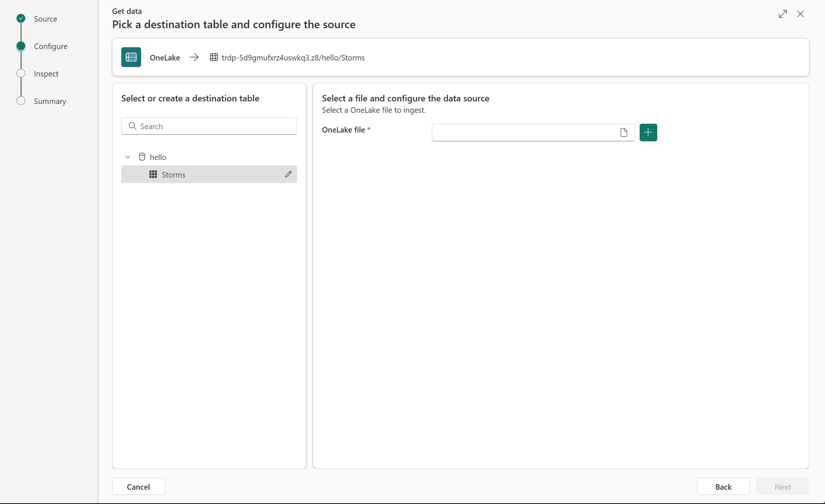
Task: Click the OneLake destination table icon
Action: [x=214, y=57]
